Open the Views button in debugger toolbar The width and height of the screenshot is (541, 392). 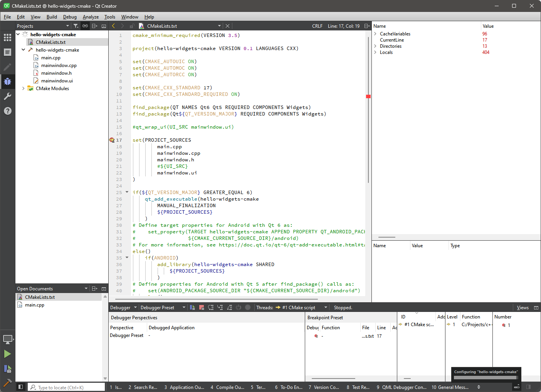[x=523, y=307]
